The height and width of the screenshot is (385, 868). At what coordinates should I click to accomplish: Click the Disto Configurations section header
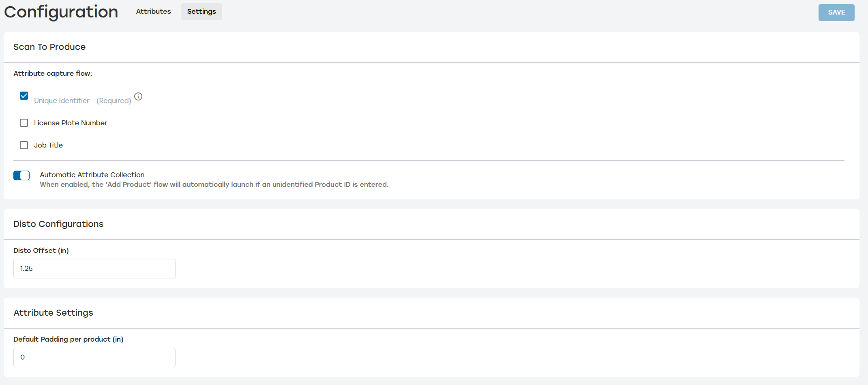[58, 224]
